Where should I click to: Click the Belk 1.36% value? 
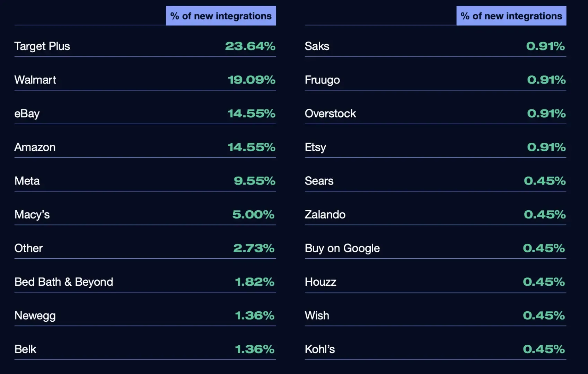255,349
